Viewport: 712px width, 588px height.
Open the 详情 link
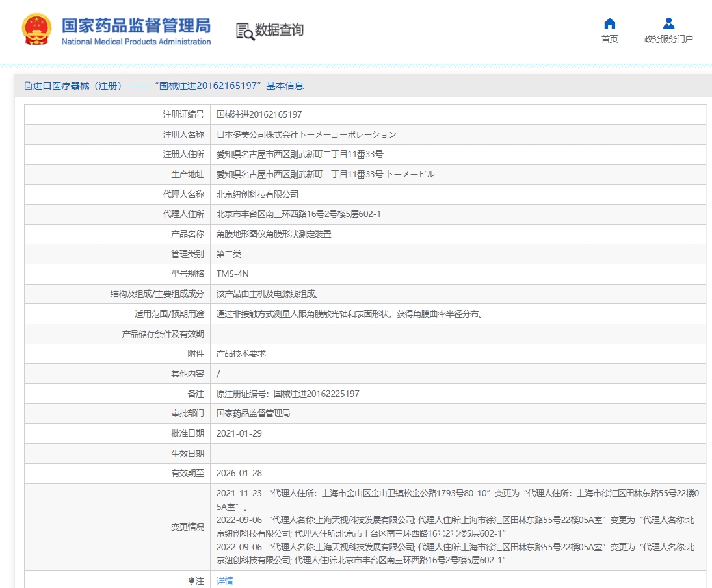(225, 581)
